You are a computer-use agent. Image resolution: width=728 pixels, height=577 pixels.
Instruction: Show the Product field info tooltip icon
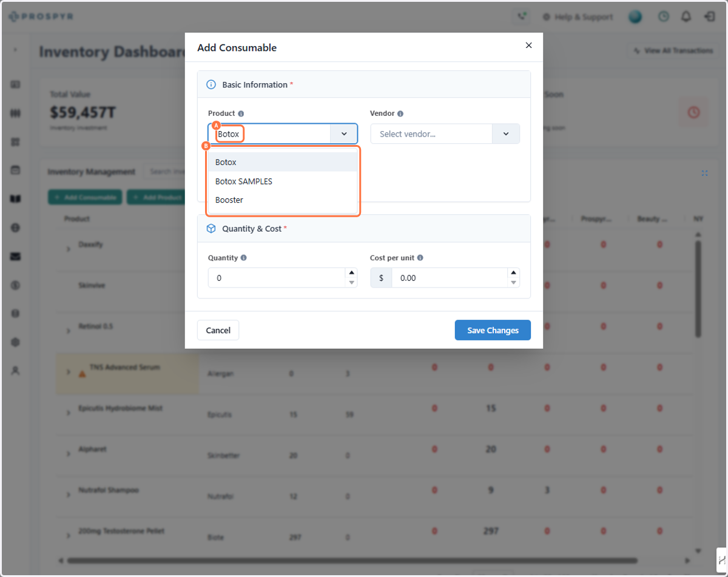[x=241, y=113]
